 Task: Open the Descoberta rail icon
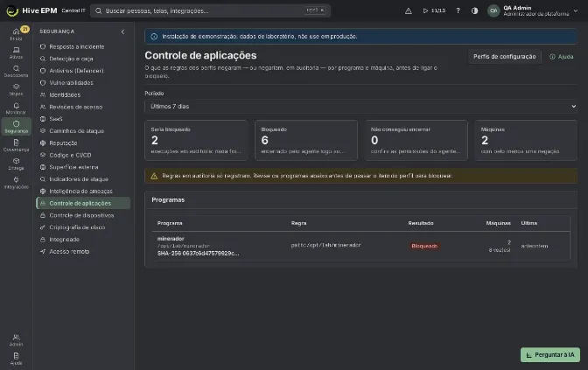pos(16,71)
